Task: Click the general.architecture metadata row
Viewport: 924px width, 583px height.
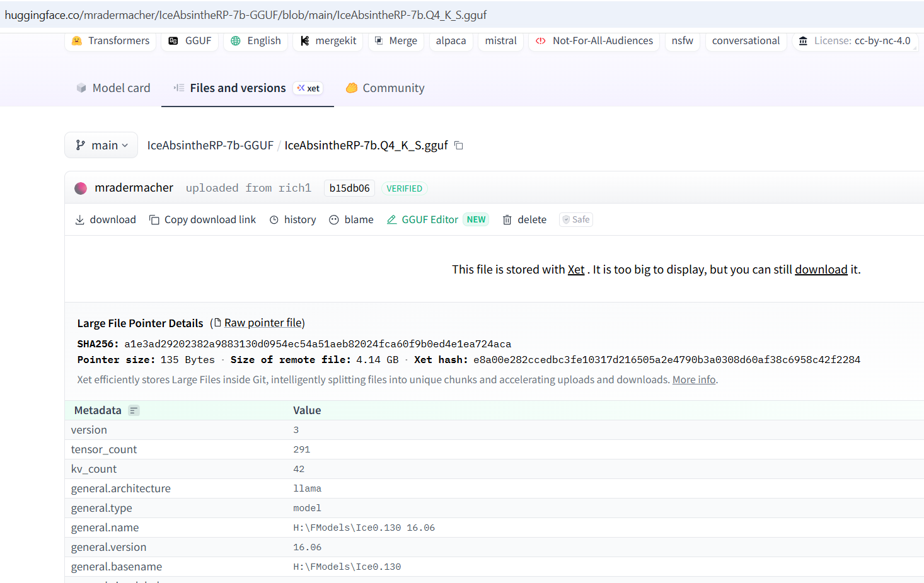Action: [494, 488]
